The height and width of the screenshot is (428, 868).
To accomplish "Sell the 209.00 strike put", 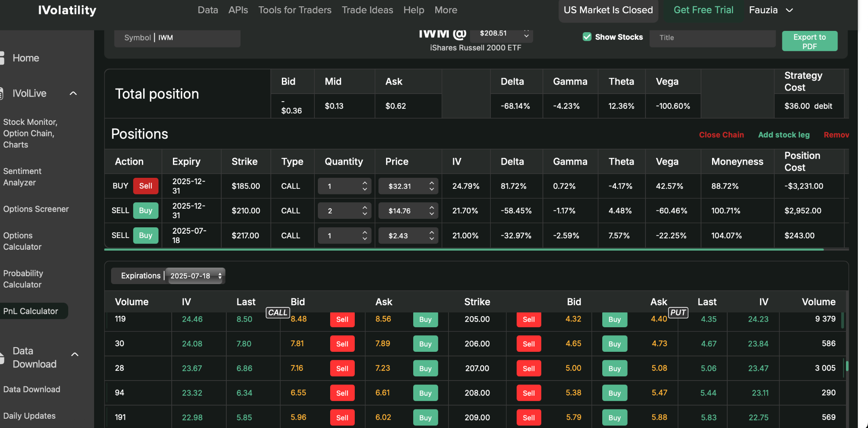I will tap(529, 418).
